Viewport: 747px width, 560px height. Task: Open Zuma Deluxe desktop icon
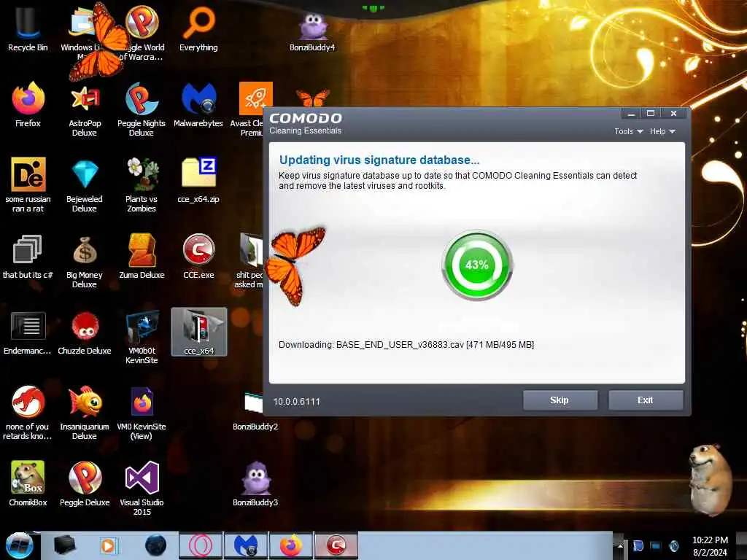142,256
